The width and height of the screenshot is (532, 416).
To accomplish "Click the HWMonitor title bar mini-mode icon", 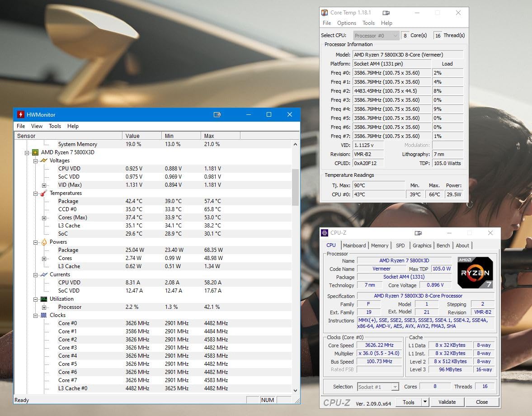I will tap(217, 115).
